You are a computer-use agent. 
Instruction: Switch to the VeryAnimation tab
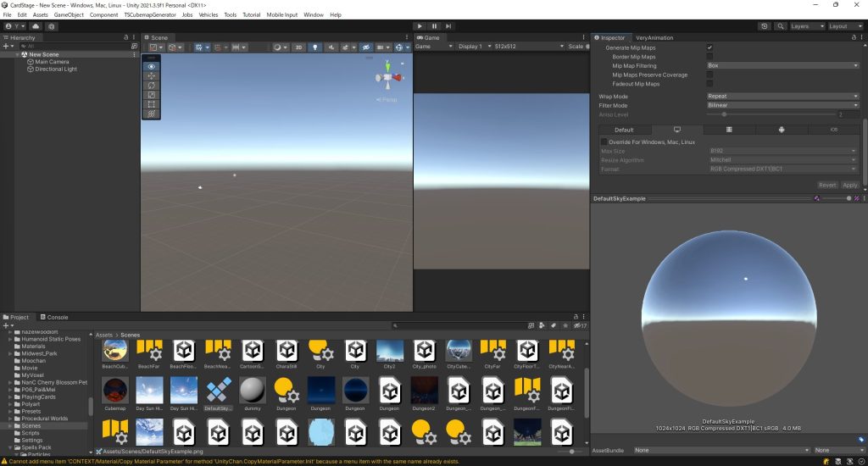654,37
